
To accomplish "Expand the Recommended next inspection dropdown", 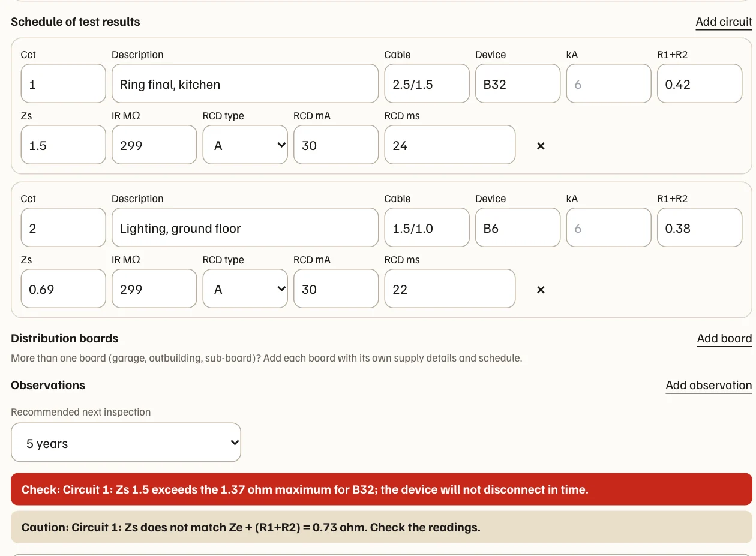I will point(126,443).
